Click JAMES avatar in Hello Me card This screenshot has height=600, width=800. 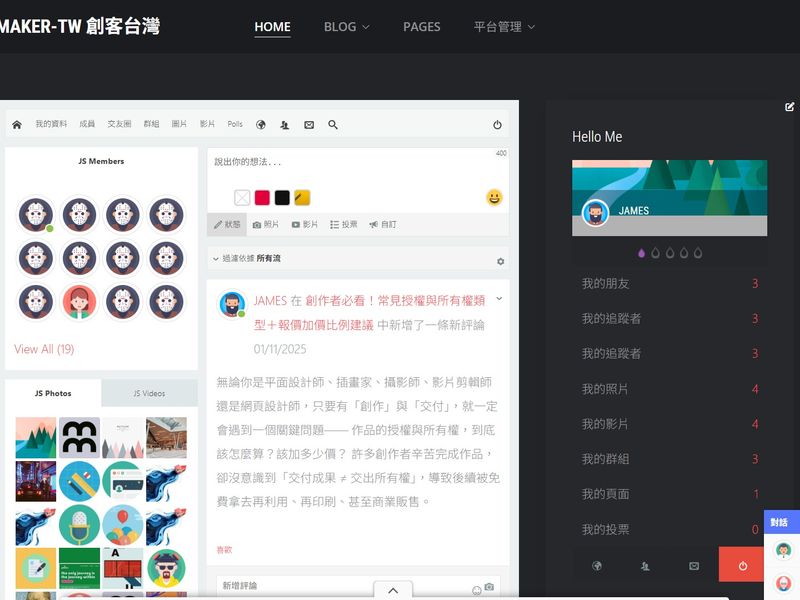click(x=595, y=212)
